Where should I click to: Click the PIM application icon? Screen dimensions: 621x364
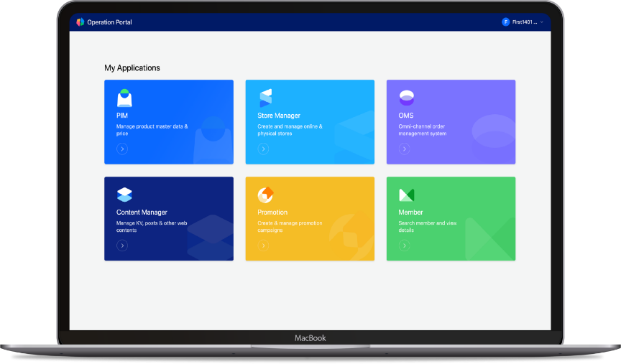[124, 98]
